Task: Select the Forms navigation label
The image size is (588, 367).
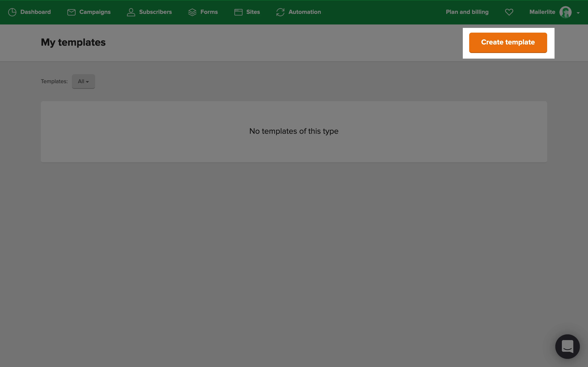Action: [209, 12]
